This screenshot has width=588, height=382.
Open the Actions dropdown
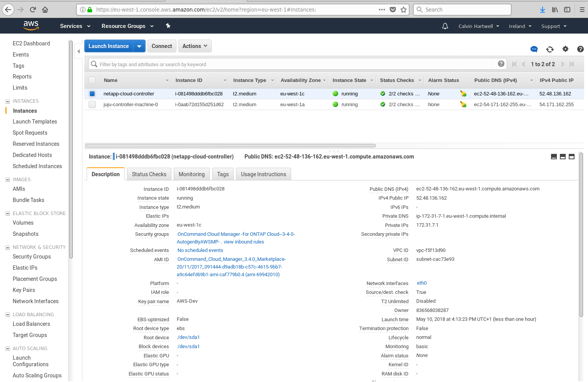[195, 46]
